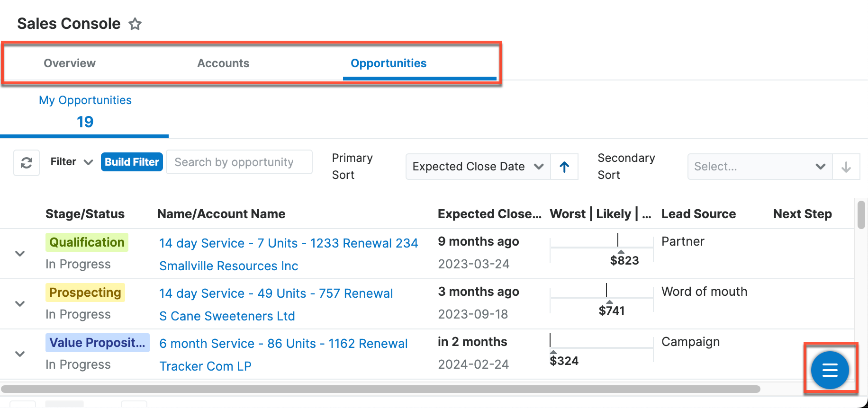This screenshot has width=868, height=408.
Task: Toggle the ascending sort arrow next to Expected Close Date
Action: 564,167
